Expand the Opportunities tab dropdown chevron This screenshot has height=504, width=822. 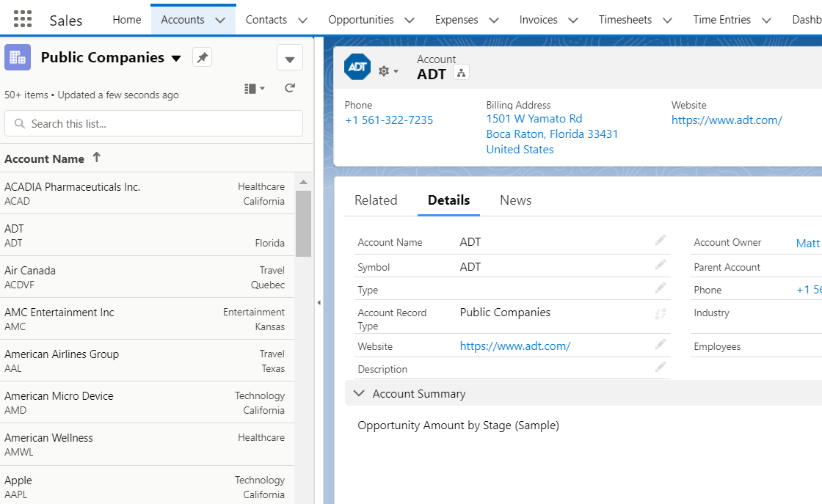point(410,20)
